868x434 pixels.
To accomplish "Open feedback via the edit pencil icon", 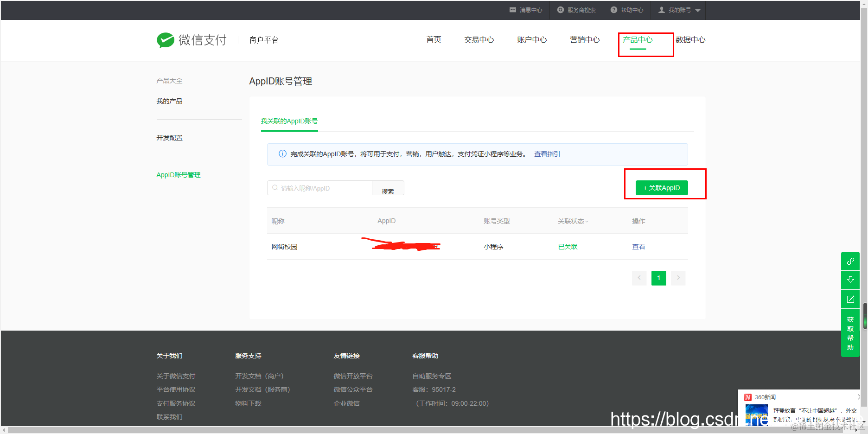I will [850, 299].
